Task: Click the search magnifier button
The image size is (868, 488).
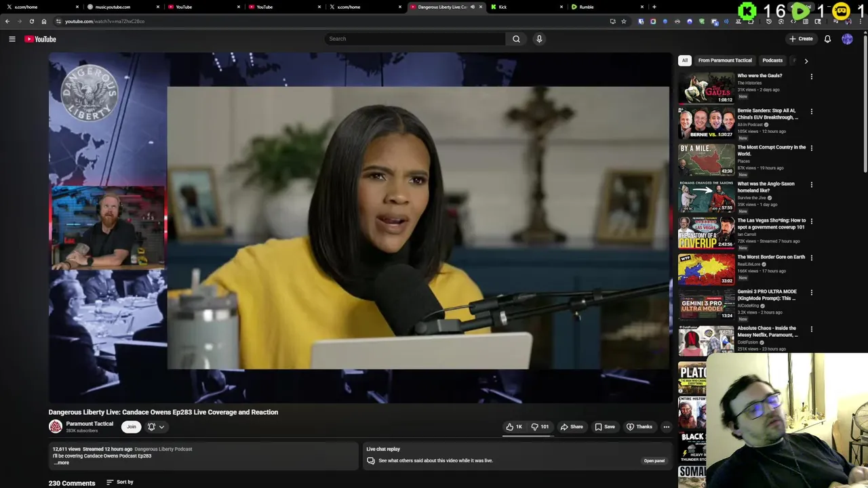Action: tap(516, 39)
